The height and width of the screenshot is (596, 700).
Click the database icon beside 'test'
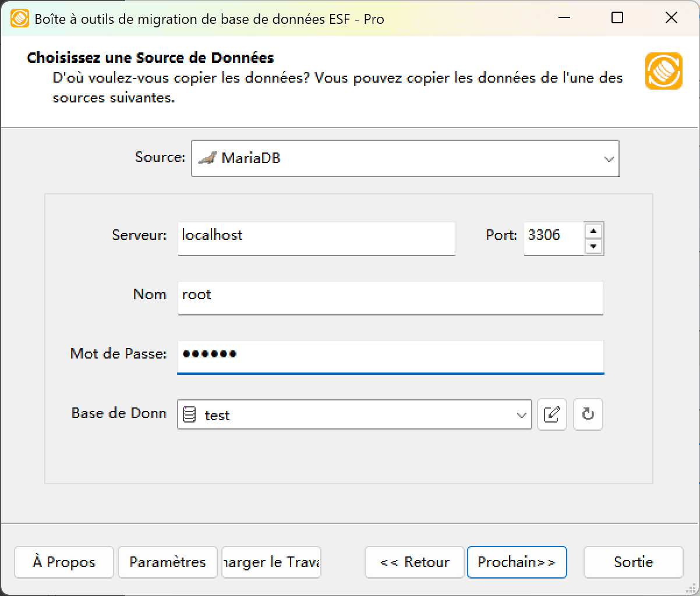tap(190, 414)
